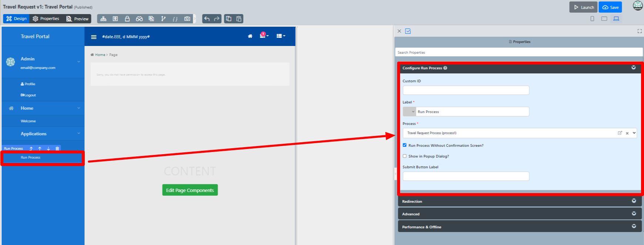Click the binoculars find usages icon
This screenshot has height=245, width=644.
(x=139, y=19)
